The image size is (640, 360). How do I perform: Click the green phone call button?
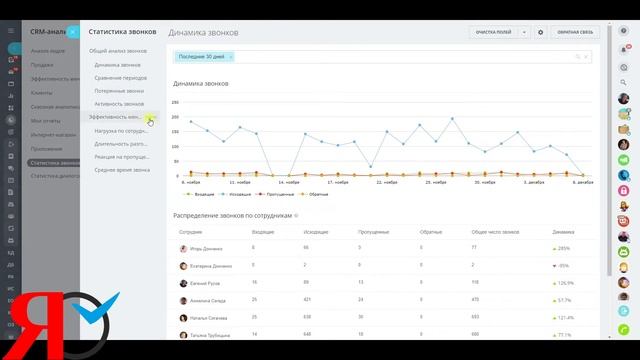point(623,329)
